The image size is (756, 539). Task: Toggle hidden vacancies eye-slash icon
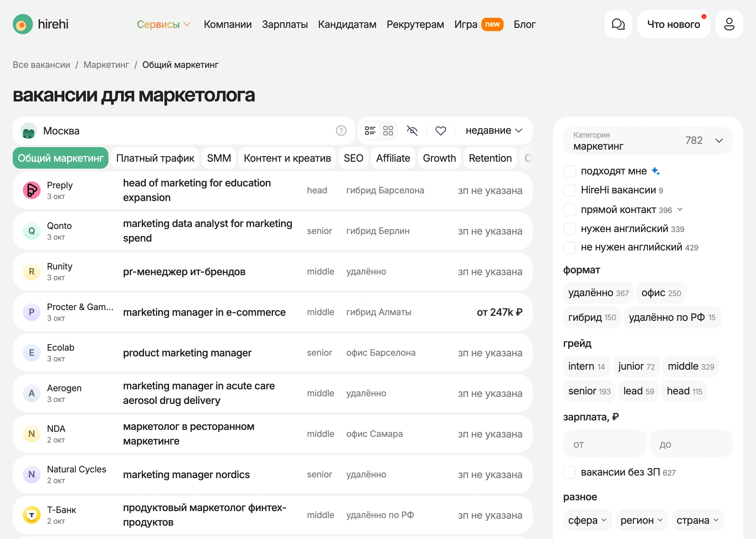412,131
